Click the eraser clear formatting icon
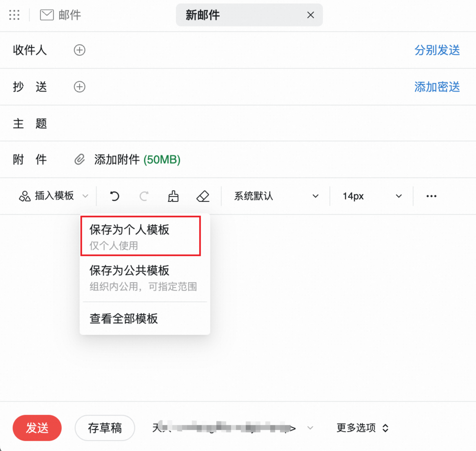Screen dimensions: 476x451 [203, 196]
